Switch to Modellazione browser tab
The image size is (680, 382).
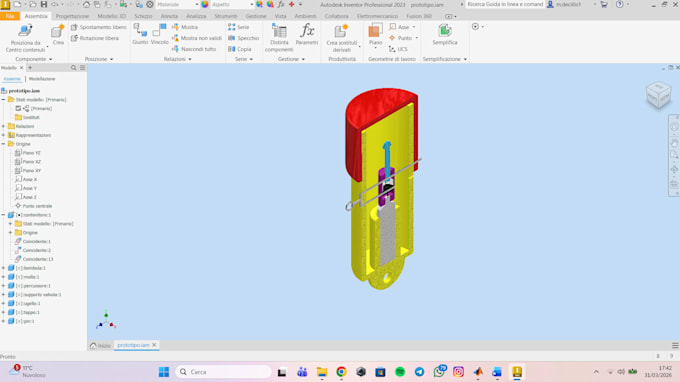(42, 79)
